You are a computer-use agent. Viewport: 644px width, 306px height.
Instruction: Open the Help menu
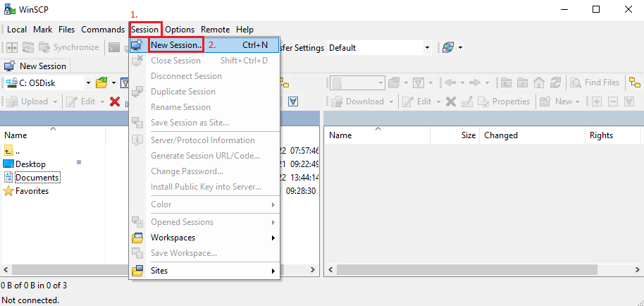coord(244,30)
